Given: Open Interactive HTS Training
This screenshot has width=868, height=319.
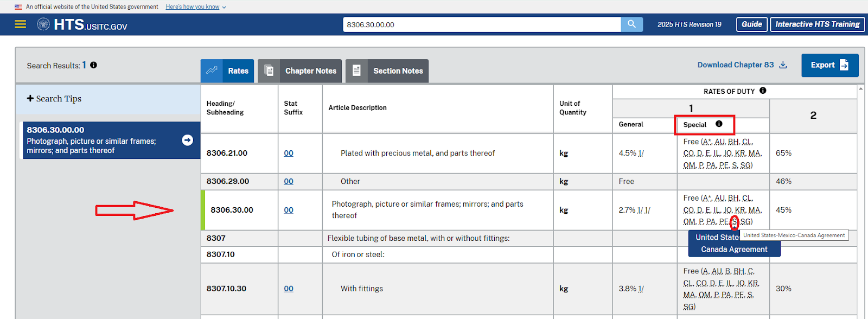Looking at the screenshot, I should click(x=817, y=24).
